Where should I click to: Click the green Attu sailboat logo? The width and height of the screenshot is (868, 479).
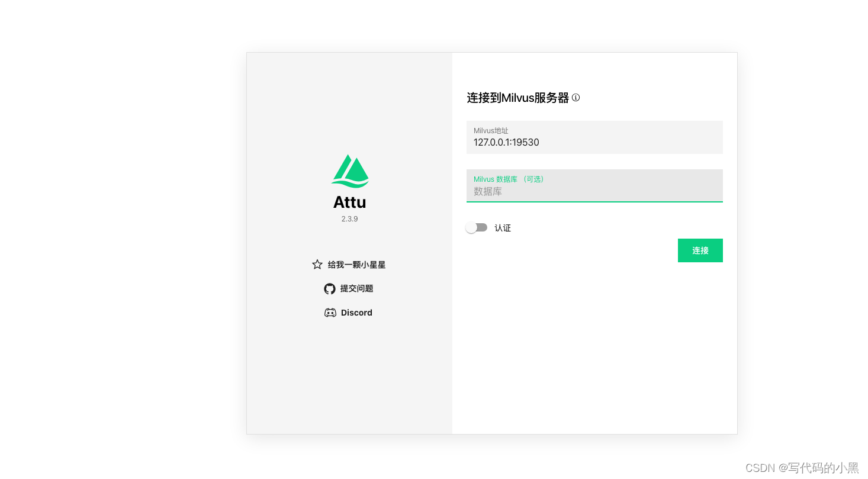[349, 171]
